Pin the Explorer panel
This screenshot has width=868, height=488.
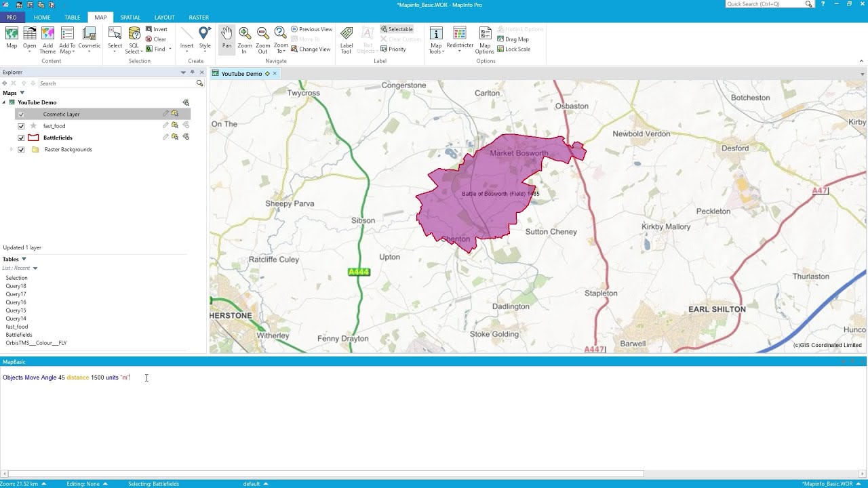point(193,72)
